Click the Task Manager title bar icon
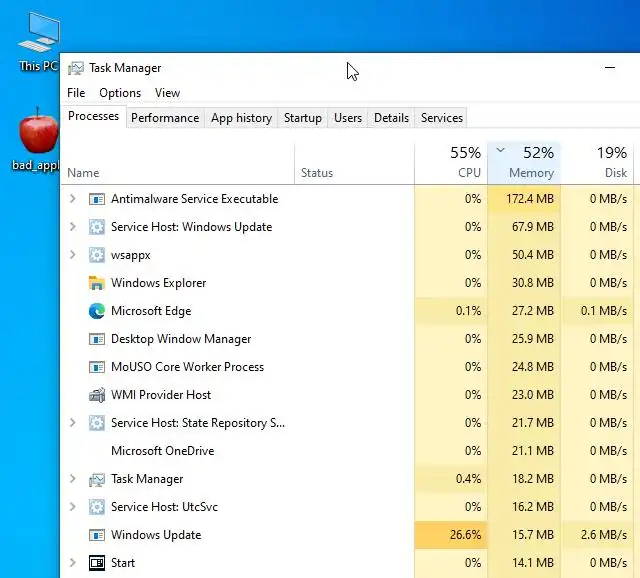 [x=76, y=68]
